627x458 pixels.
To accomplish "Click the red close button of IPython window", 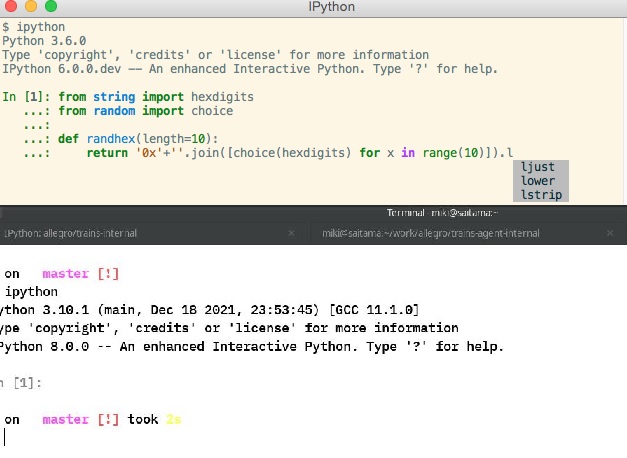I will pyautogui.click(x=11, y=6).
